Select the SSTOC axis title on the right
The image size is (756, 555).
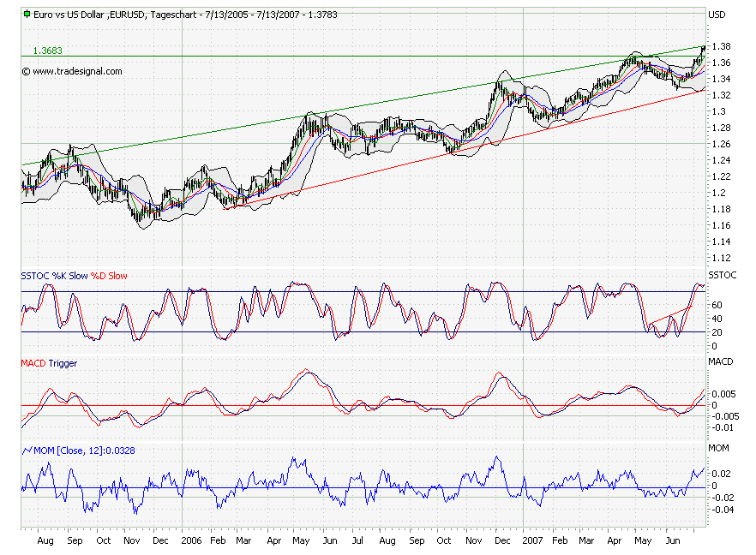723,275
